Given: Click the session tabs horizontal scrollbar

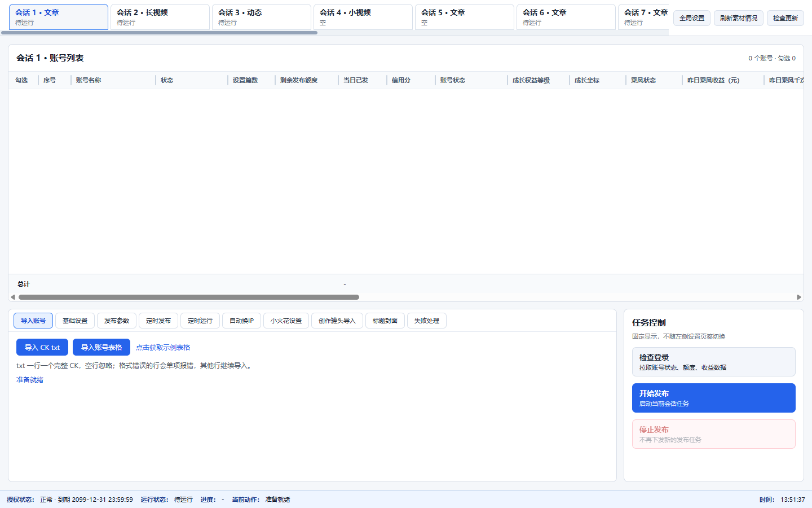Looking at the screenshot, I should point(160,33).
